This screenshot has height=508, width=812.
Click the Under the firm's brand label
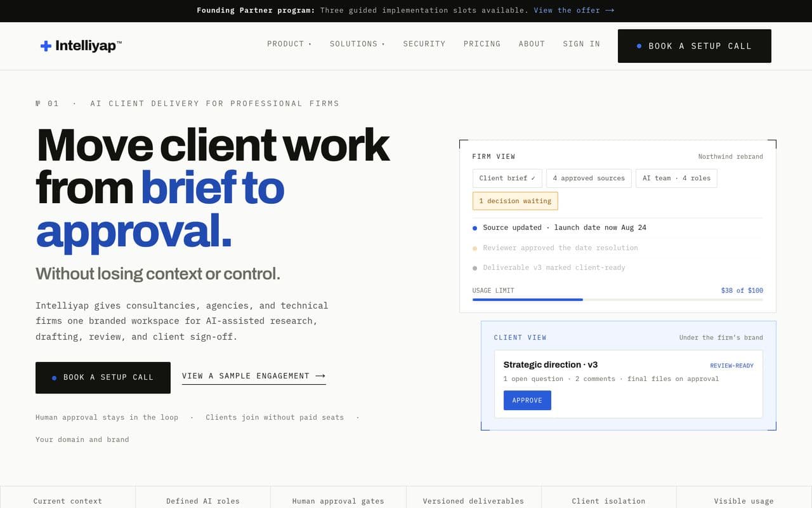(x=721, y=337)
